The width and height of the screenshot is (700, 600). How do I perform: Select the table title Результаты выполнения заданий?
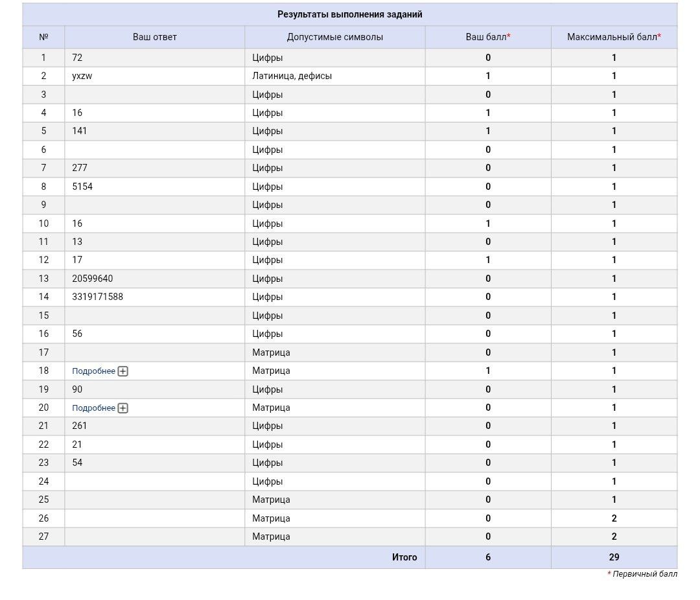349,14
